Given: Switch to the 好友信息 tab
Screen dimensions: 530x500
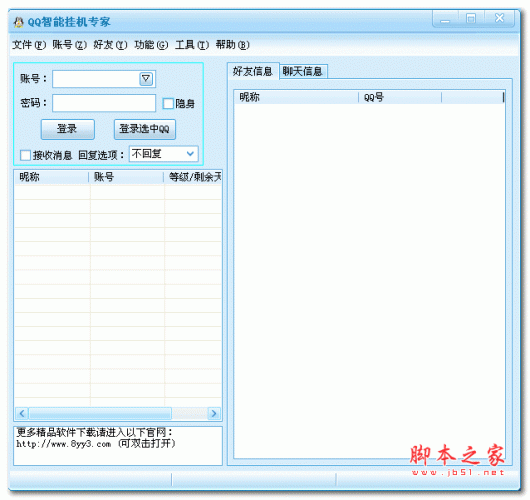Looking at the screenshot, I should click(x=253, y=71).
